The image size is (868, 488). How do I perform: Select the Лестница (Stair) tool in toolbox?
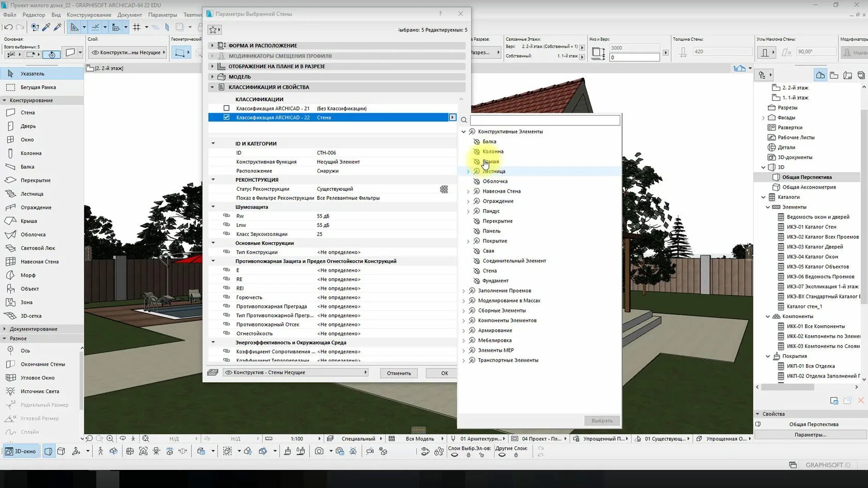click(32, 194)
